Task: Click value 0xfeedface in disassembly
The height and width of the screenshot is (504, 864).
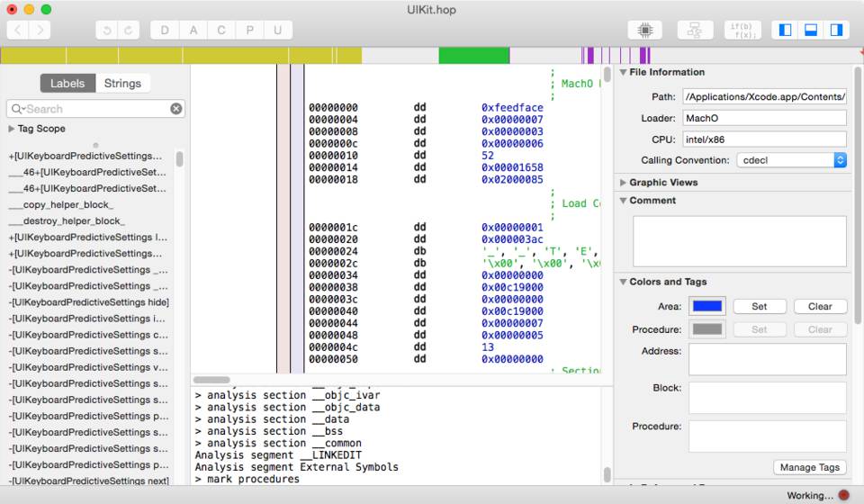Action: tap(512, 107)
